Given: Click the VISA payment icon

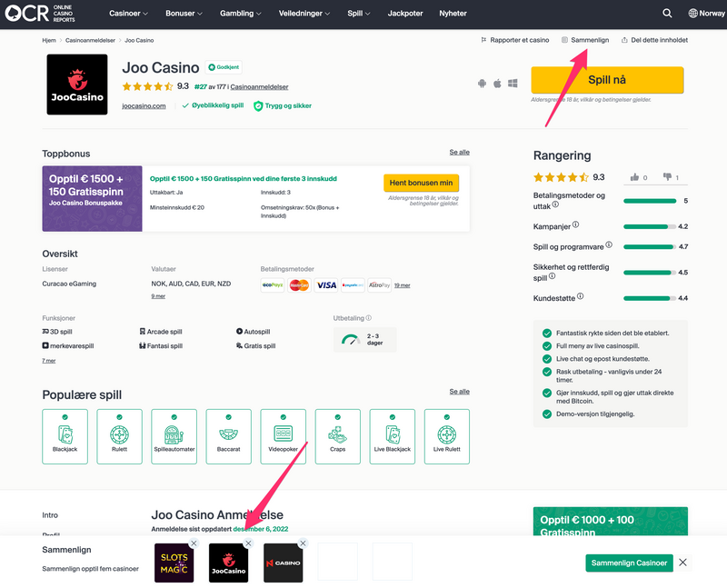Looking at the screenshot, I should click(x=326, y=285).
